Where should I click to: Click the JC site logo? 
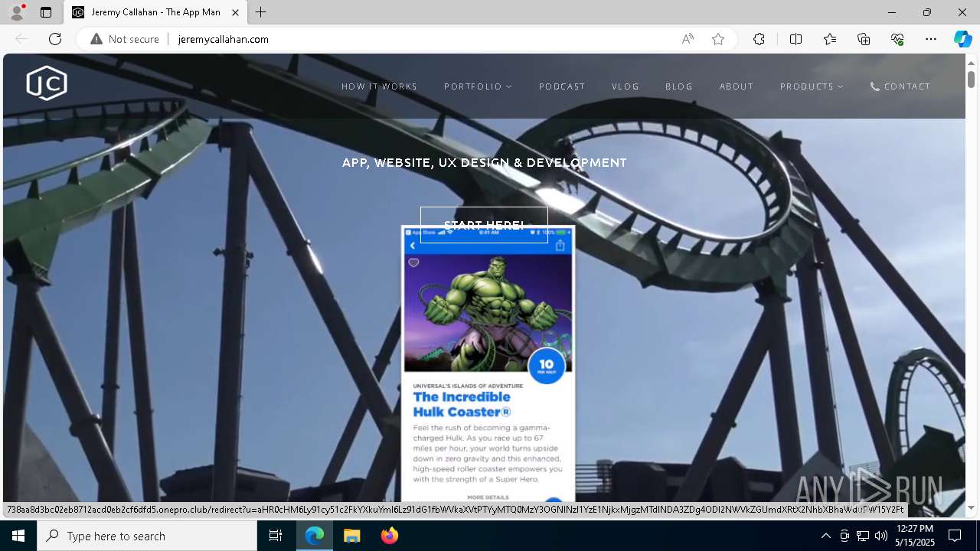47,83
